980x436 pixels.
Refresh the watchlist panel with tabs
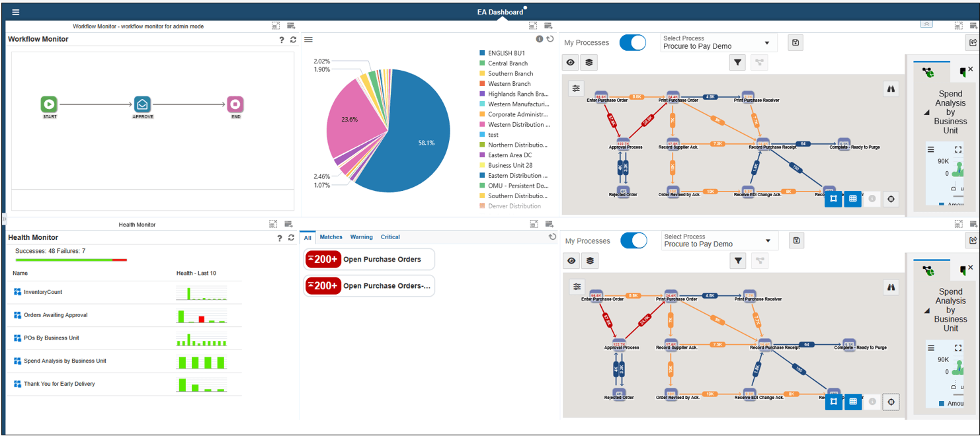552,236
